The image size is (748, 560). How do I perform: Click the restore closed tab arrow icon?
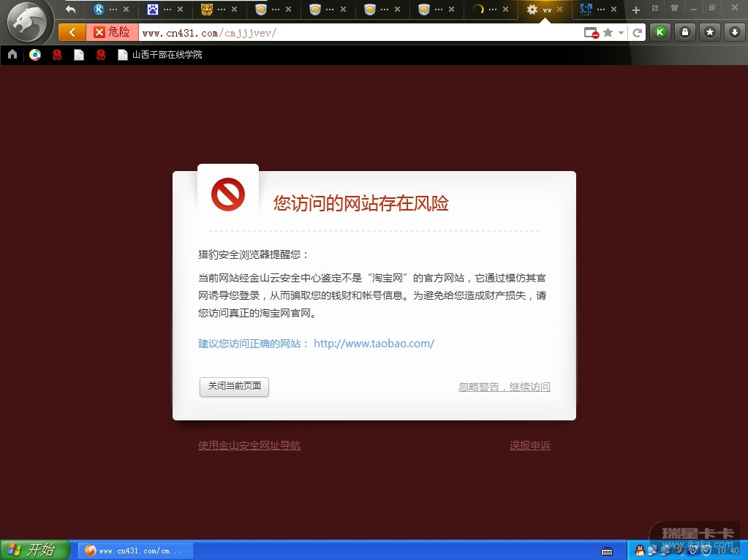click(x=71, y=9)
